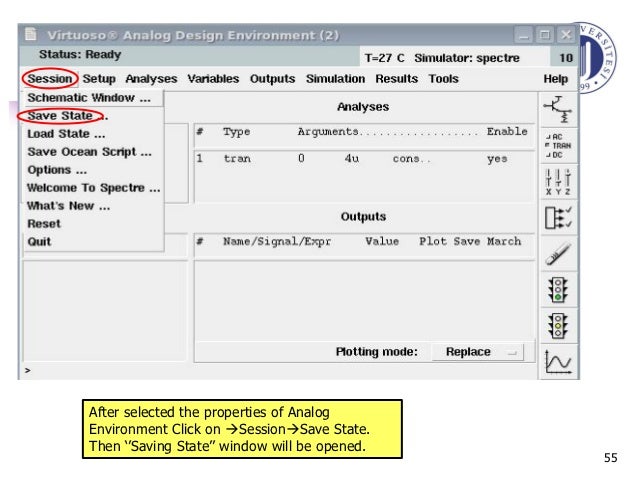Viewport: 638px width, 479px height.
Task: Open the Session menu
Action: pyautogui.click(x=50, y=79)
